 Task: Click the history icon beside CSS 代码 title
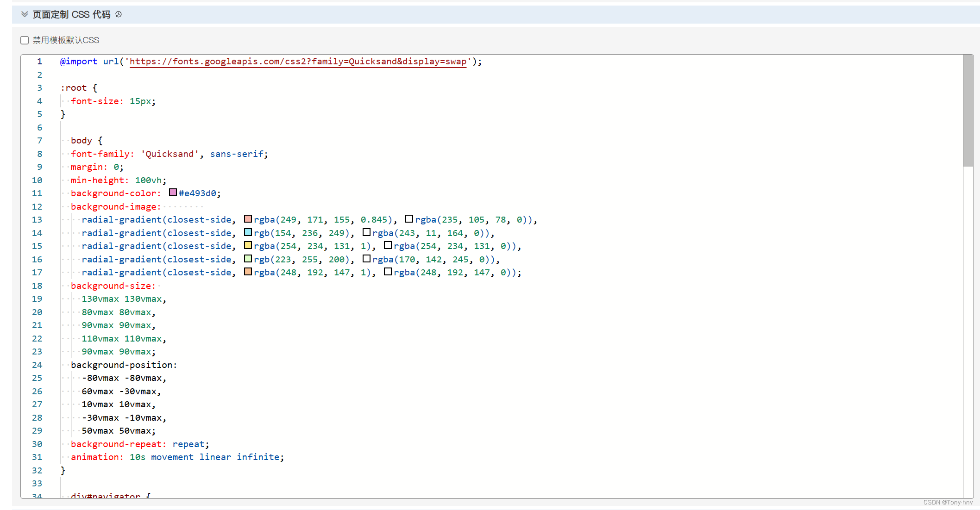[x=119, y=14]
